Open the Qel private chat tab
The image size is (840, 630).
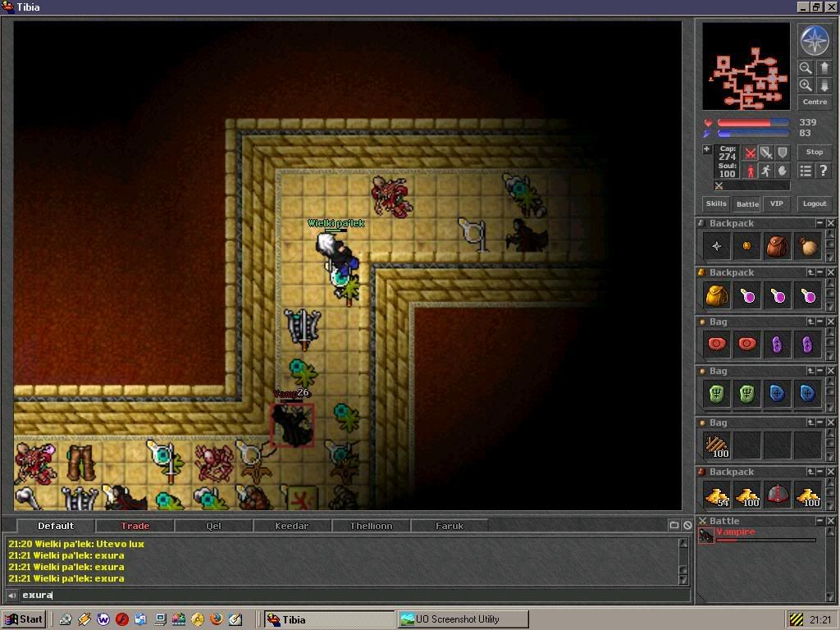point(213,526)
